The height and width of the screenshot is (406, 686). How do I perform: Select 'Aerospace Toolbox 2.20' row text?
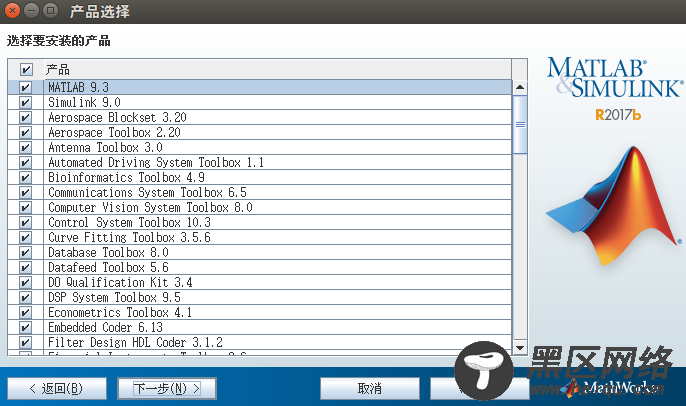[x=114, y=132]
